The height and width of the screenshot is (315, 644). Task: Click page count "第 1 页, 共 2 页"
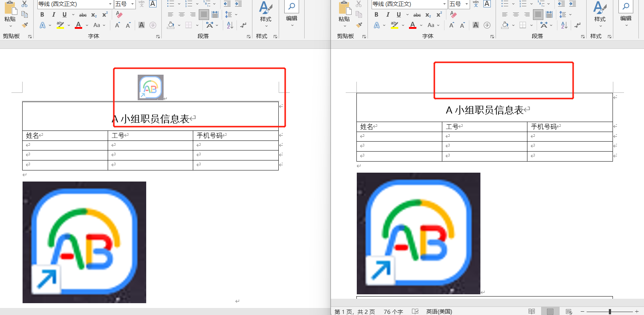[x=355, y=312]
